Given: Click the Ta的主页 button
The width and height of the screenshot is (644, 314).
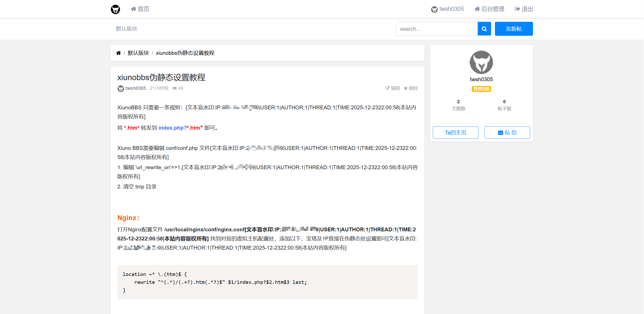Looking at the screenshot, I should 455,133.
